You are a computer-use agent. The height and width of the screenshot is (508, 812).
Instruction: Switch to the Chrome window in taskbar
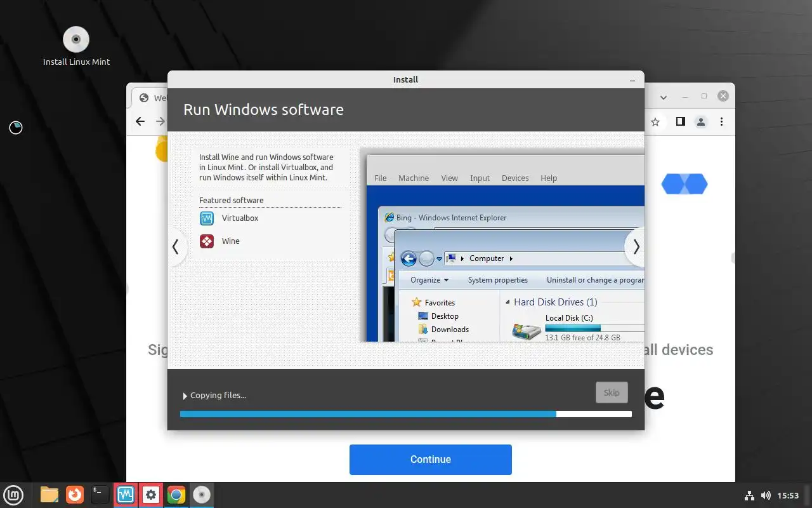[x=176, y=495]
